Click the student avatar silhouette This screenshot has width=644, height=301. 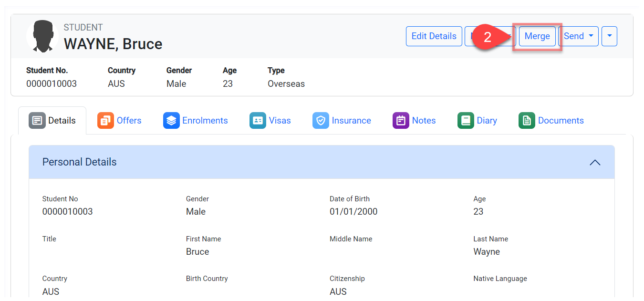(42, 36)
